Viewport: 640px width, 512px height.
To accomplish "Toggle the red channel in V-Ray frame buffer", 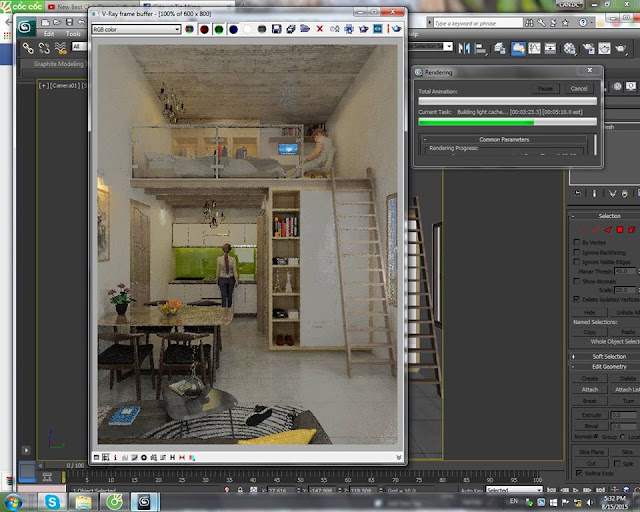I will (x=204, y=29).
